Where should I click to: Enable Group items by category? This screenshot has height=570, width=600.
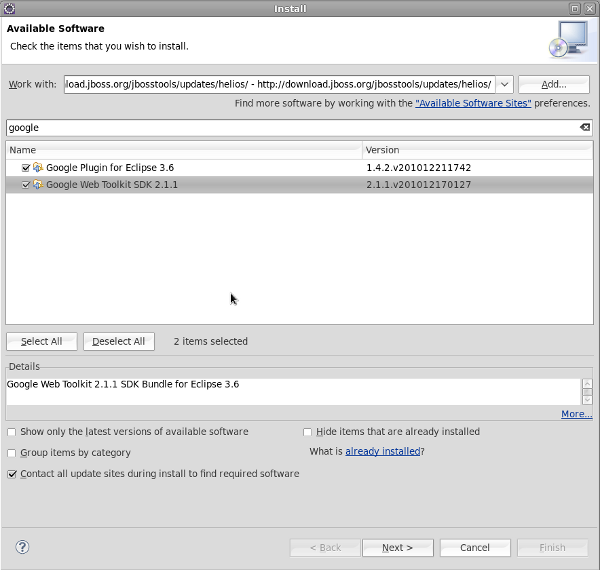(12, 453)
